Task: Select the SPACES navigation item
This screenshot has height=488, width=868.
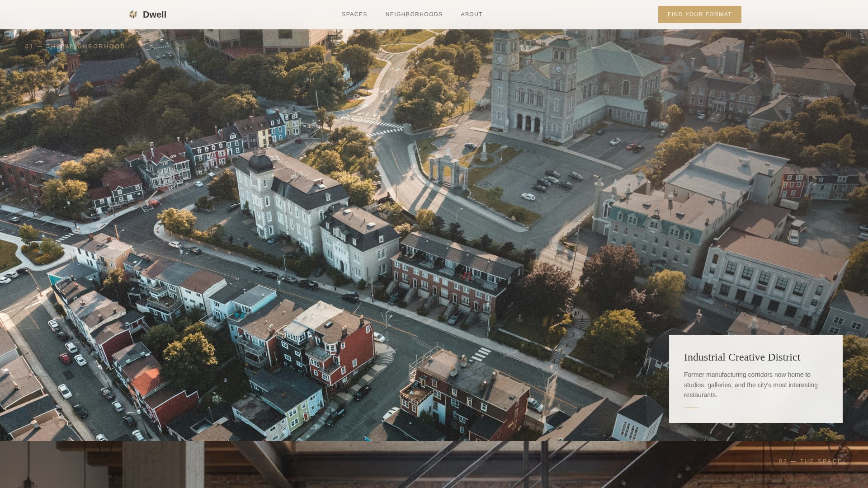Action: click(x=354, y=14)
